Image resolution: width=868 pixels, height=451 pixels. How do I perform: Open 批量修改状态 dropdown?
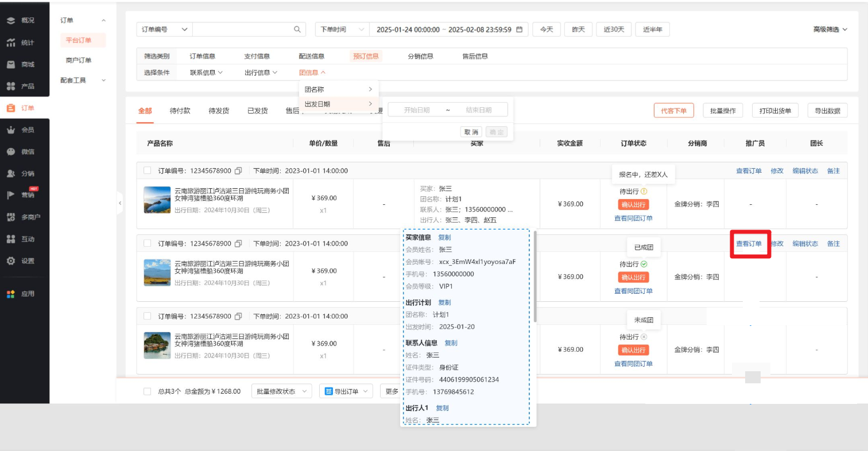tap(281, 391)
